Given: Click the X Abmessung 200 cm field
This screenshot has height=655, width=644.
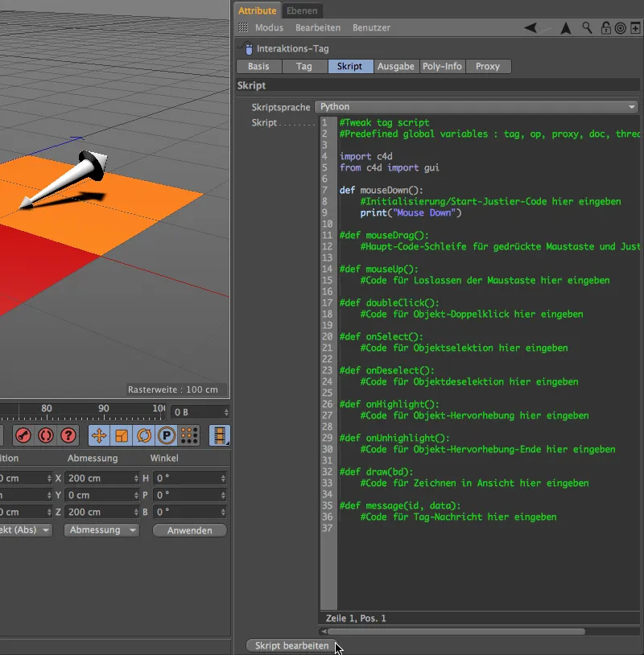Looking at the screenshot, I should tap(102, 478).
